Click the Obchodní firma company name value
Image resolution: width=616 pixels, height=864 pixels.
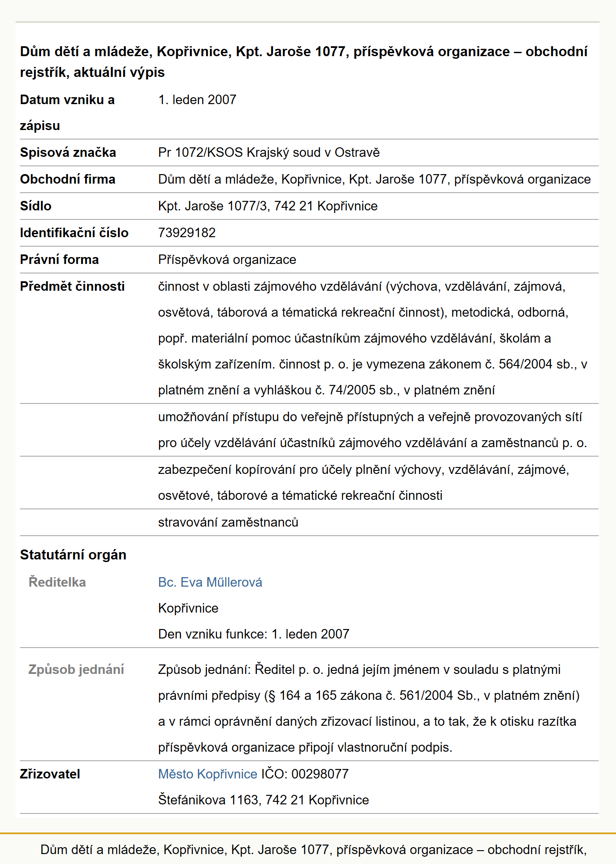[375, 179]
